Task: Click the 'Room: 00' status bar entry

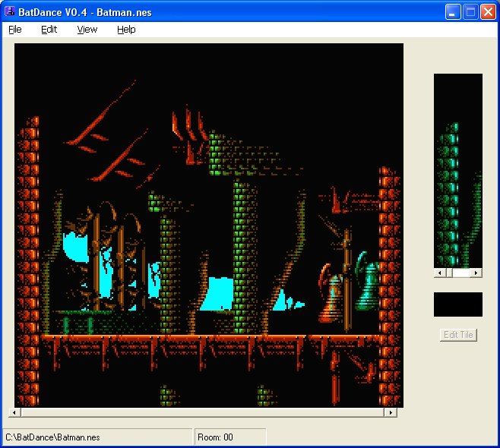Action: pos(230,437)
